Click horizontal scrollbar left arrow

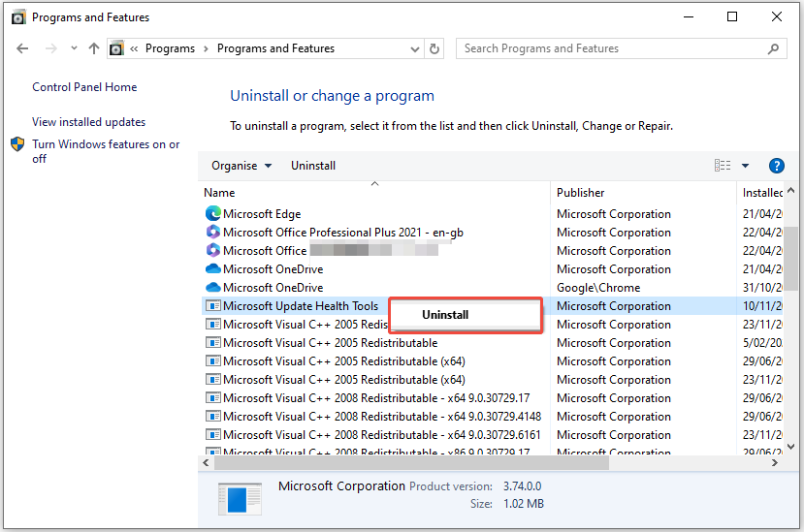point(207,463)
